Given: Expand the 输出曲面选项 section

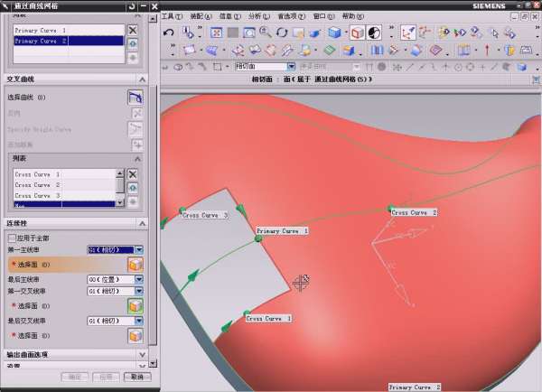Looking at the screenshot, I should [141, 355].
